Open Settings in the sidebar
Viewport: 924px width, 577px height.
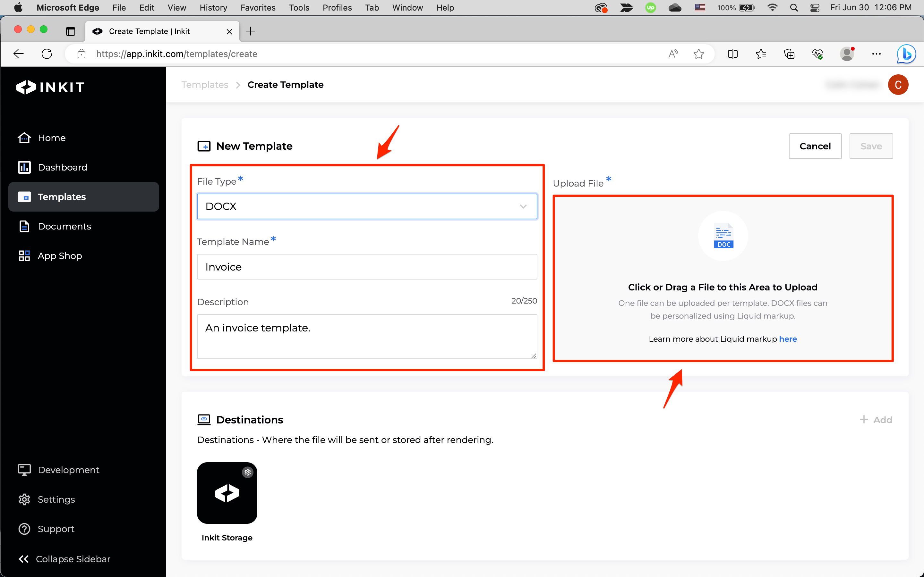(x=56, y=499)
